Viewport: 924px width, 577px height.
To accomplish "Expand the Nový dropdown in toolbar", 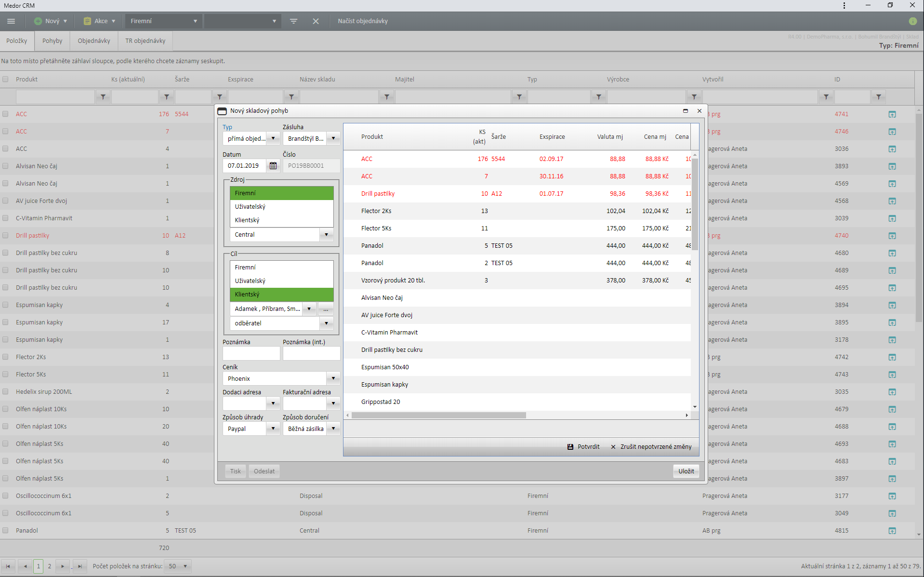I will tap(65, 21).
